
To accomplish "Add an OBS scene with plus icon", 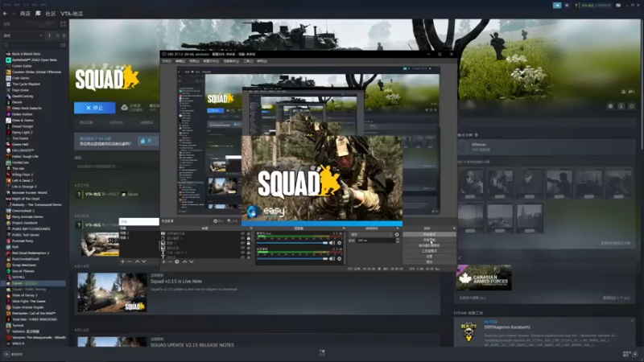I will pyautogui.click(x=122, y=261).
